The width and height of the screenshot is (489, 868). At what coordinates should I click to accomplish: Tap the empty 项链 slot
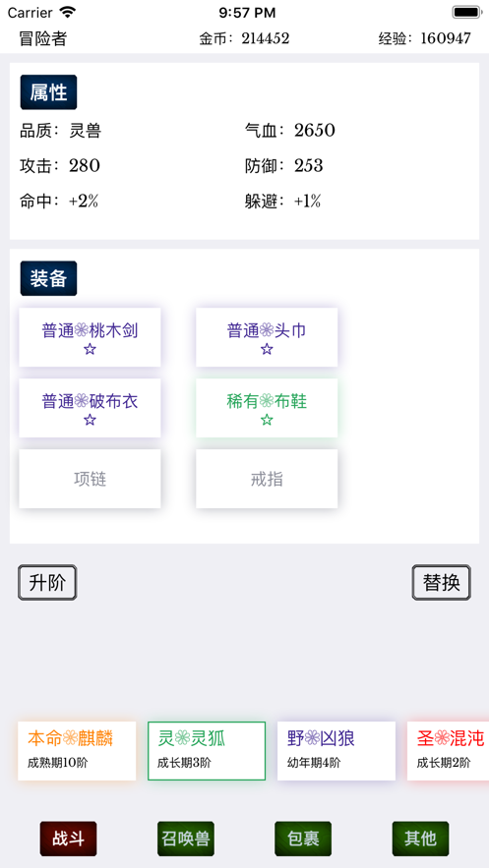click(x=90, y=479)
